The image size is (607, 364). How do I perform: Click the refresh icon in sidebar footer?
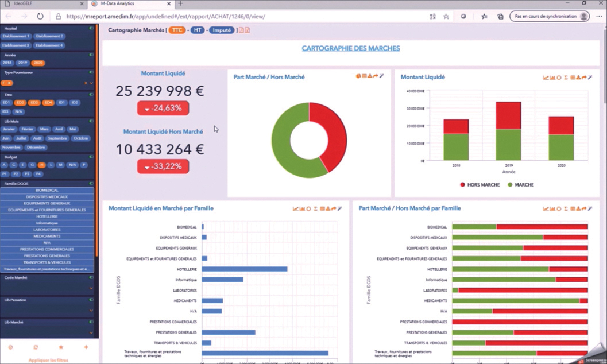(x=36, y=347)
